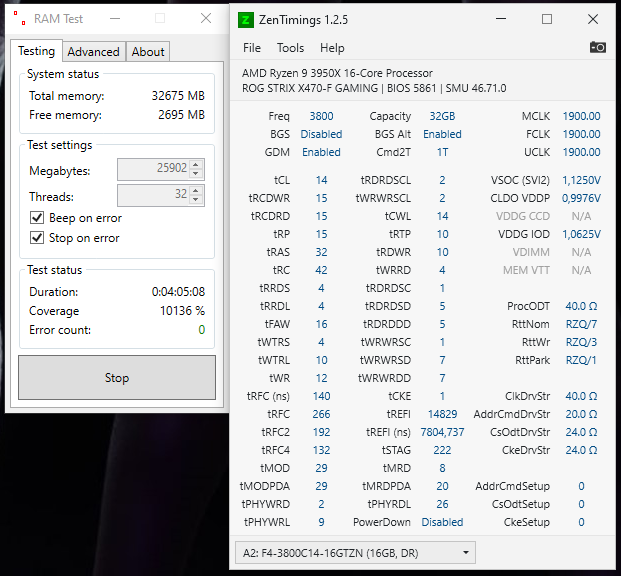Increase Megabytes with the up stepper arrow
This screenshot has height=576, width=621.
(x=196, y=164)
